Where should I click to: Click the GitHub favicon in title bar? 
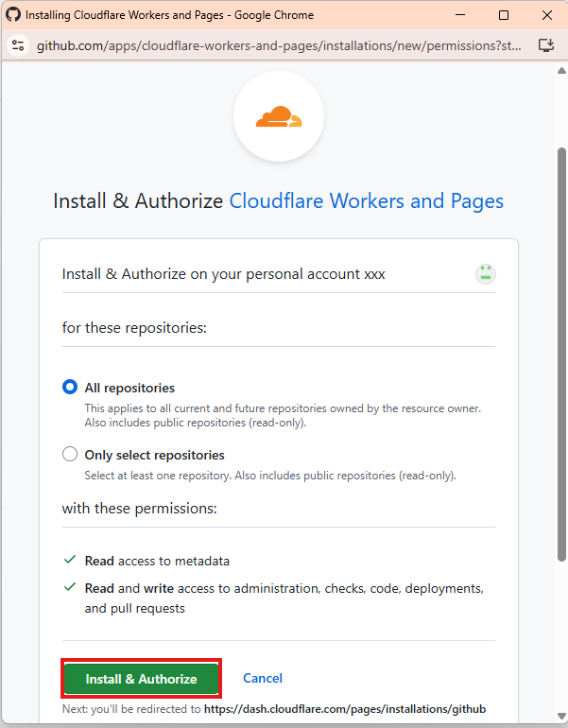(13, 14)
